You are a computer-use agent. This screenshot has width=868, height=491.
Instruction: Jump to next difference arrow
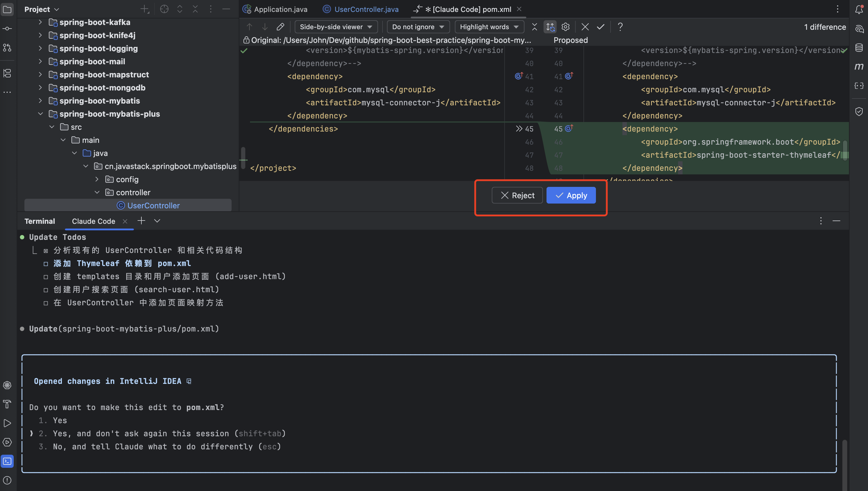click(265, 27)
